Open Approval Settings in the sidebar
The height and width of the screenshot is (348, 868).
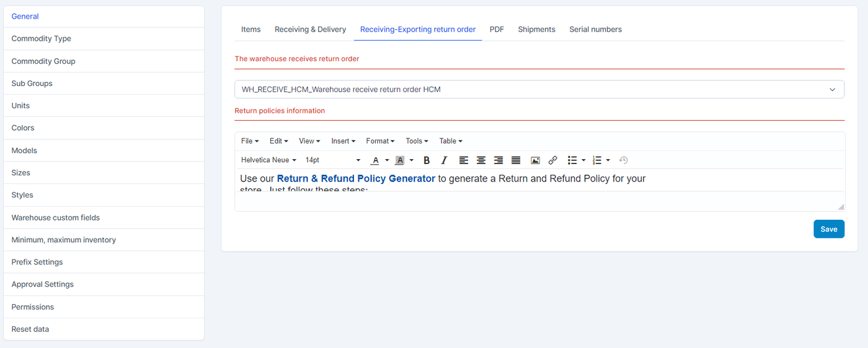(x=42, y=284)
